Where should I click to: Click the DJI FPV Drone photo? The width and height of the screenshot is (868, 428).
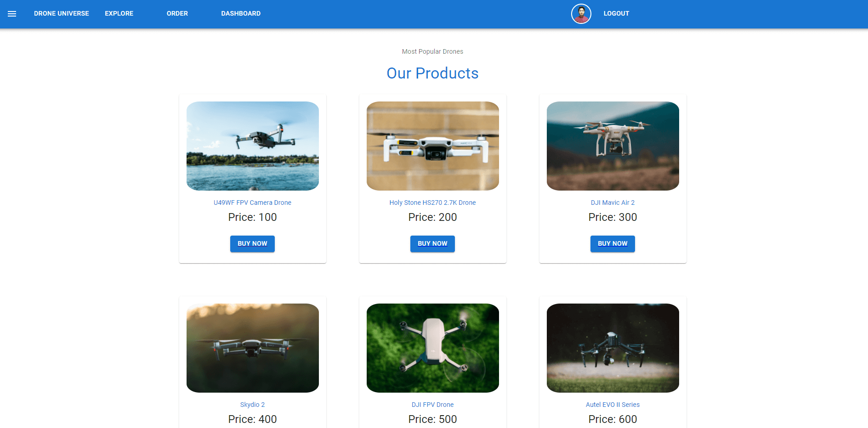[x=432, y=348]
